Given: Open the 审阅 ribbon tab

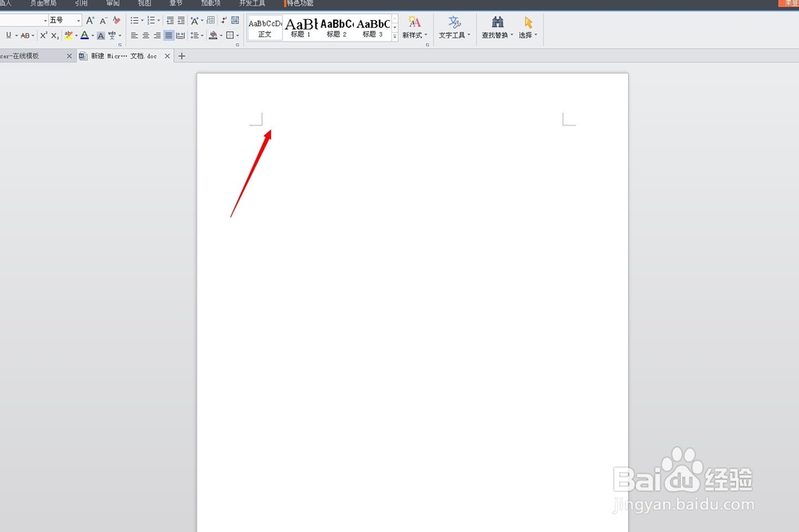Looking at the screenshot, I should click(113, 3).
